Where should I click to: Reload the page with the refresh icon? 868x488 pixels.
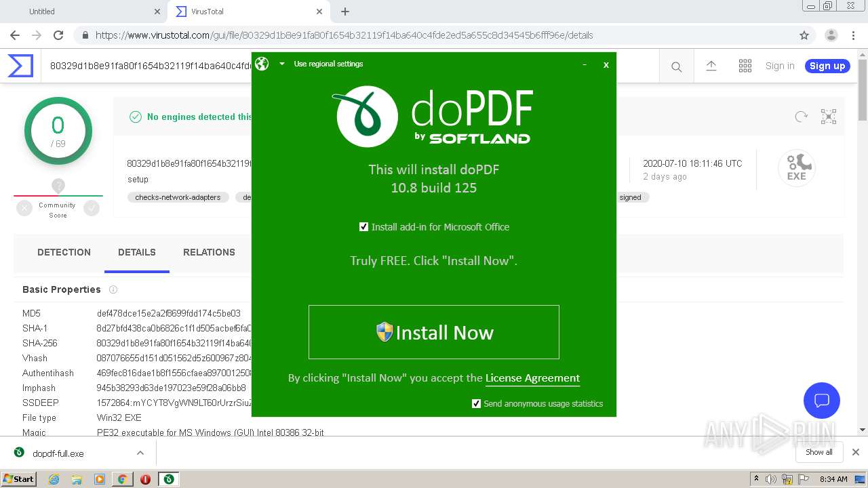pos(58,35)
